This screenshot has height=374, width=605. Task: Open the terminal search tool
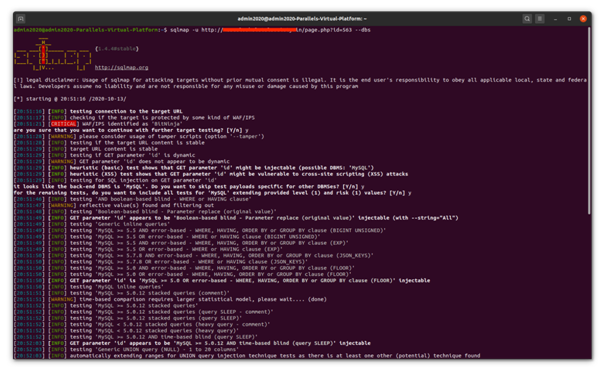527,19
